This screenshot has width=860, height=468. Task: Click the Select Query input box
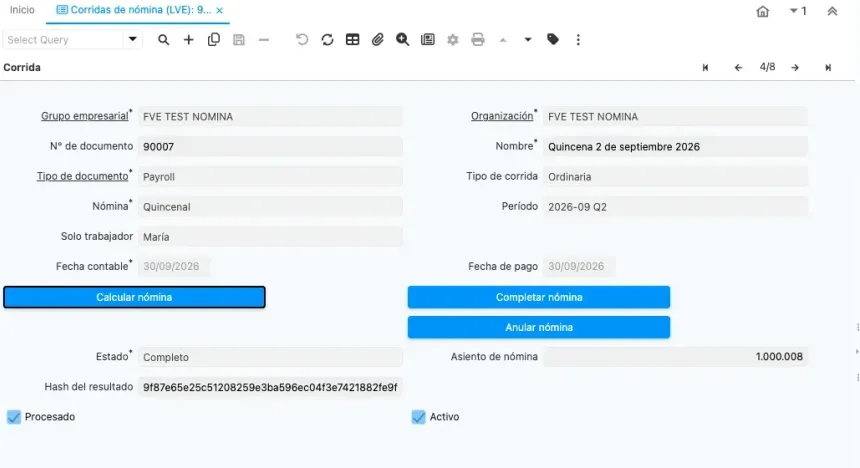pos(63,40)
